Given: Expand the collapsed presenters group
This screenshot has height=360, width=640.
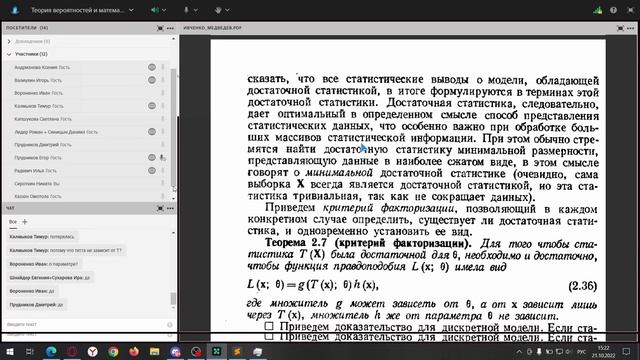Looking at the screenshot, I should (9, 41).
